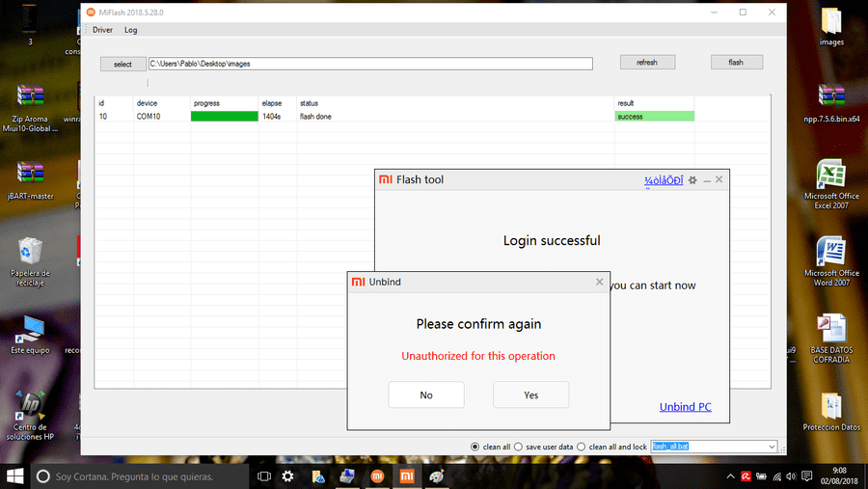This screenshot has height=489, width=868.
Task: Select the Microsoft Office Word 2007 shortcut
Action: (x=831, y=261)
